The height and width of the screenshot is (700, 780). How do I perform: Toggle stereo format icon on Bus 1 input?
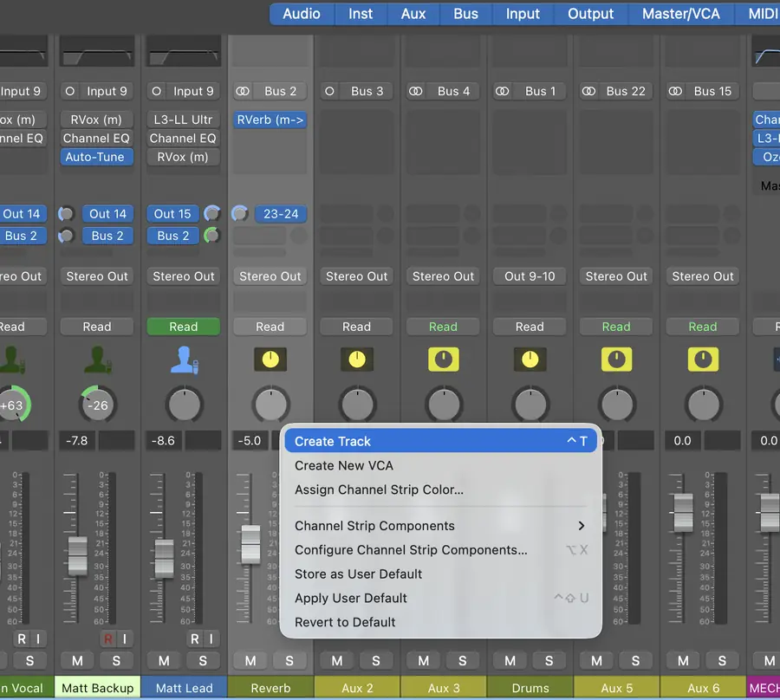point(502,92)
